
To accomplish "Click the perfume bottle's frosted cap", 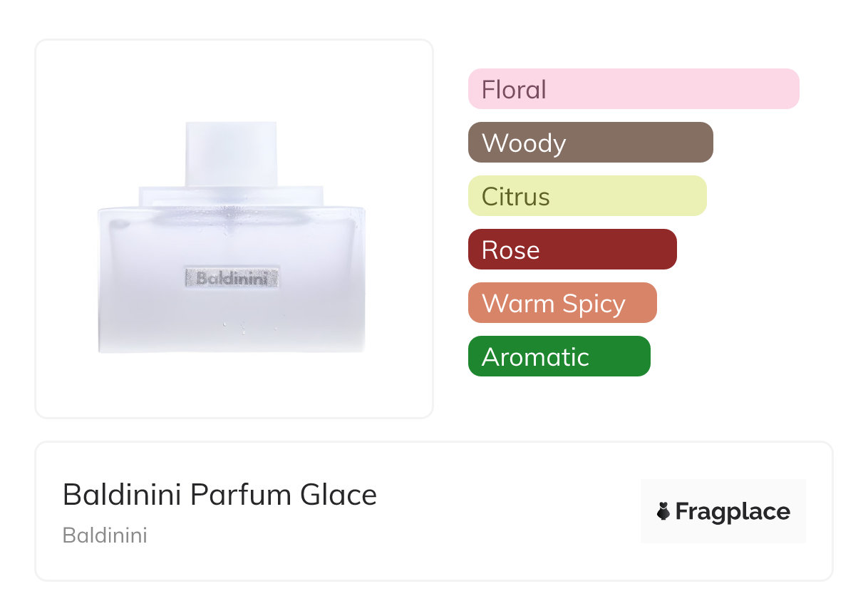I will pyautogui.click(x=231, y=153).
